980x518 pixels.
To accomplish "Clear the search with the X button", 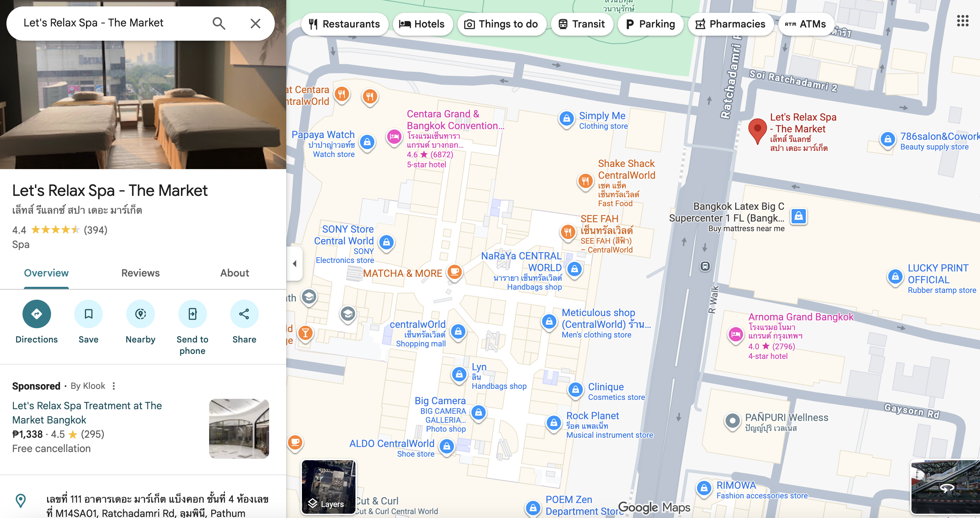I will pyautogui.click(x=255, y=24).
